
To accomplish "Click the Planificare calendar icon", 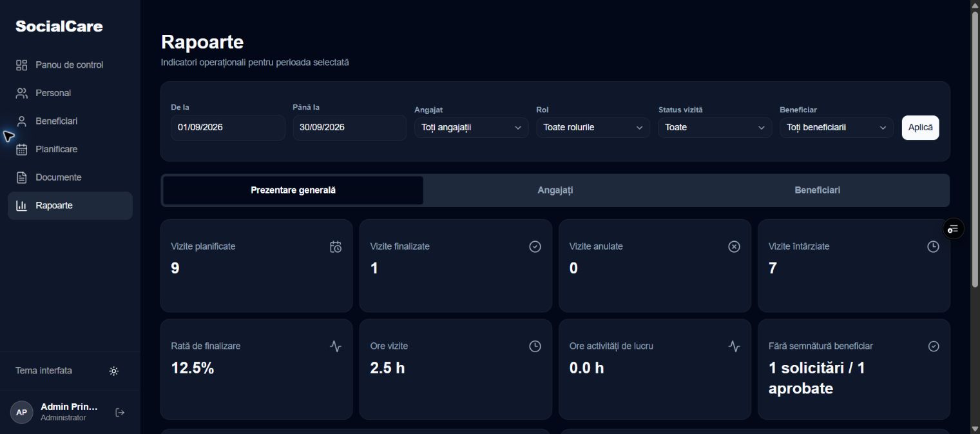I will pyautogui.click(x=22, y=149).
